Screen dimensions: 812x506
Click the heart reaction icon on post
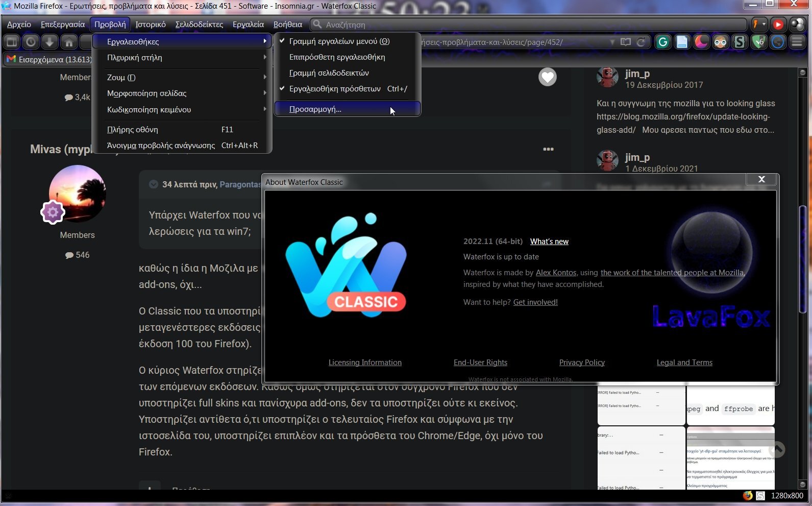(548, 77)
